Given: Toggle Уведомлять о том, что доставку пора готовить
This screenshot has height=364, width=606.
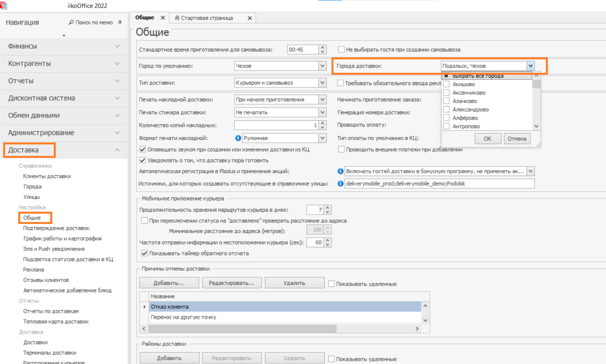Looking at the screenshot, I should tap(142, 160).
